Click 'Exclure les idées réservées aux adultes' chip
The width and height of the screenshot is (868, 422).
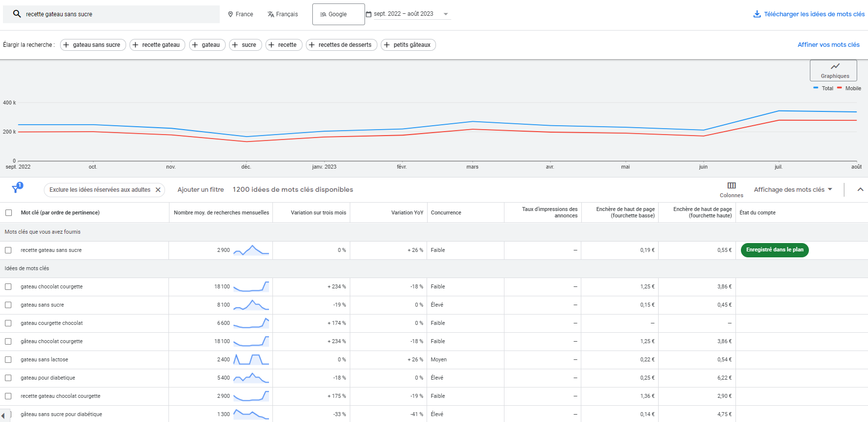(100, 190)
